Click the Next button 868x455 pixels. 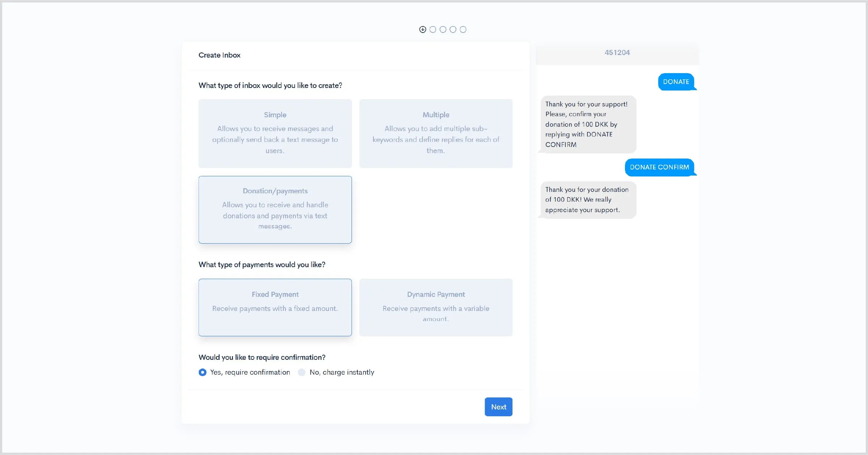[x=498, y=407]
